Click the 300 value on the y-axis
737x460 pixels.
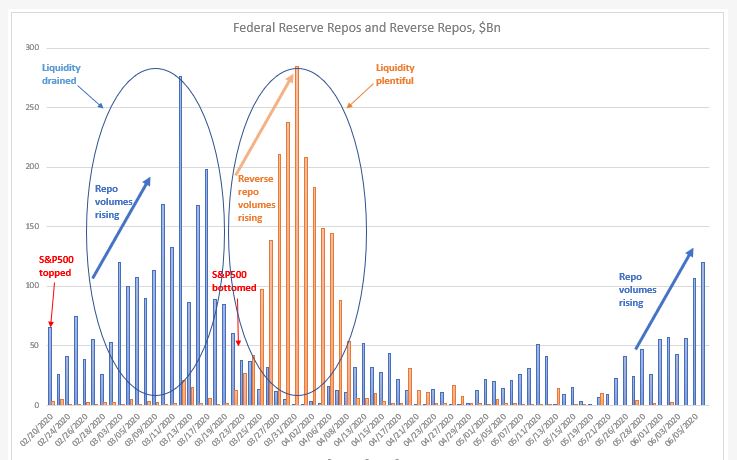click(33, 48)
